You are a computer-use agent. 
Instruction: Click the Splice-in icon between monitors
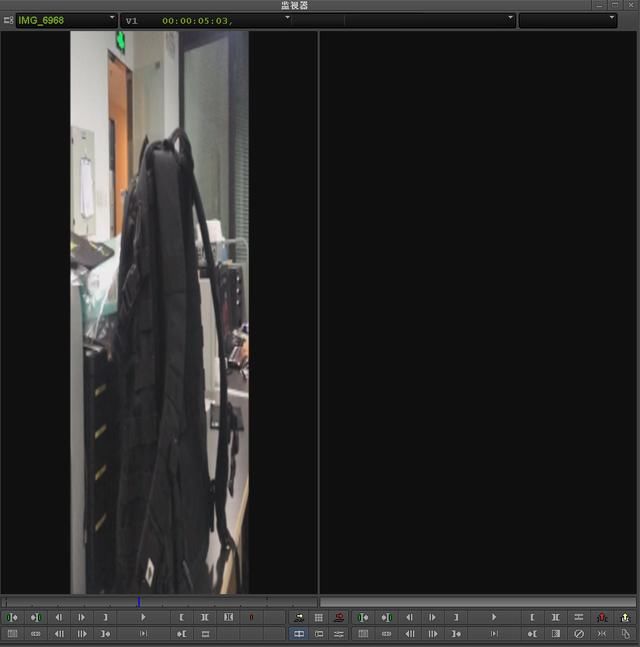tap(299, 618)
